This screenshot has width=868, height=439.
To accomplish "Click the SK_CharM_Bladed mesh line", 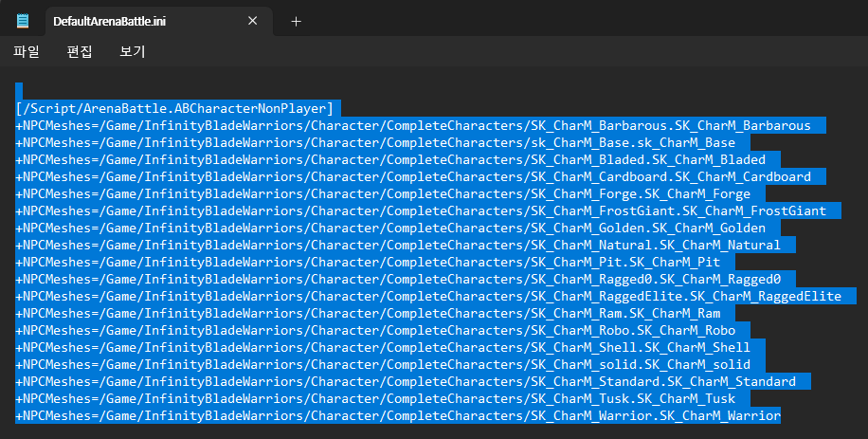I will (x=390, y=160).
